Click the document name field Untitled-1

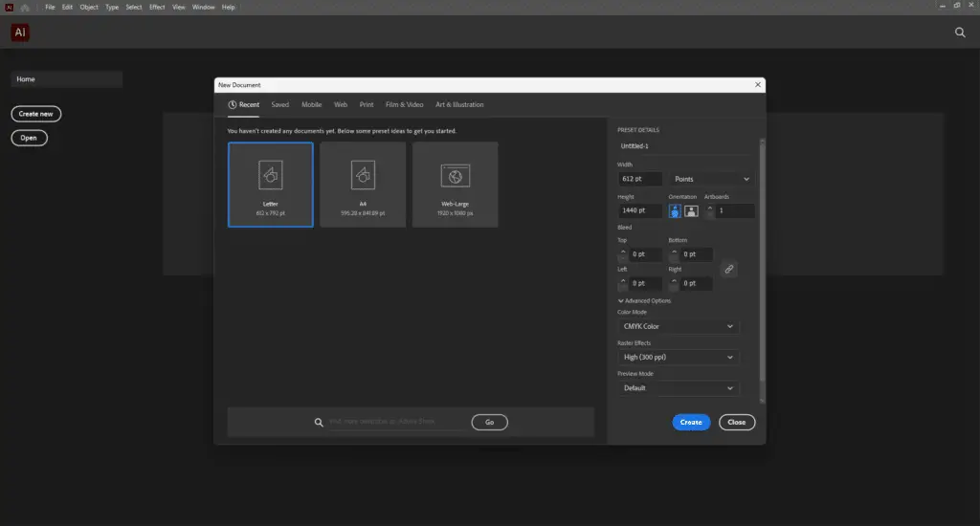[685, 146]
